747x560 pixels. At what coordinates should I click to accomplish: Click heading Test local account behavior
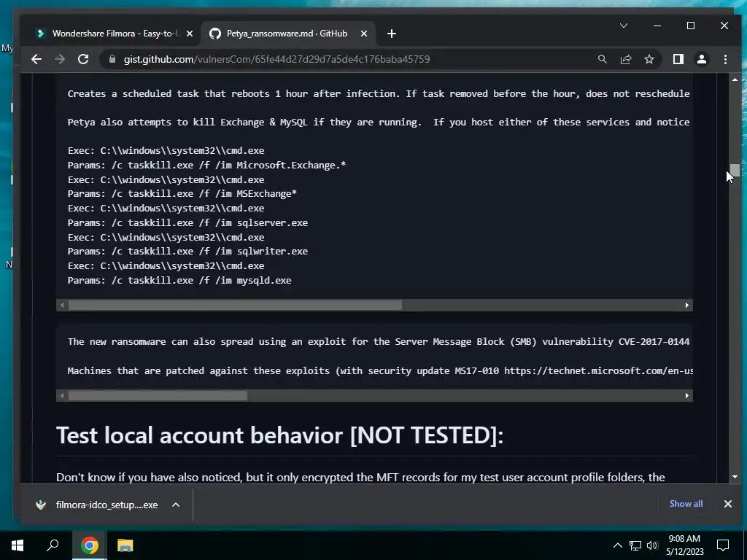[x=279, y=435]
